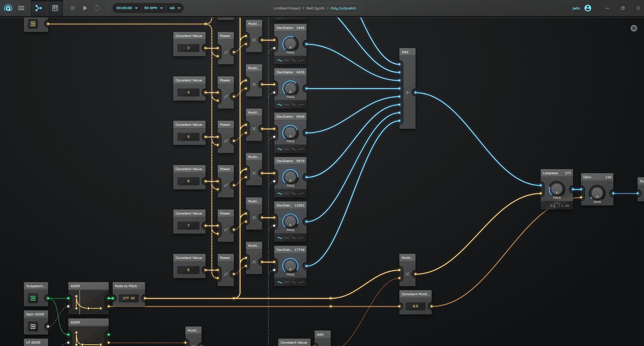644x346 pixels.
Task: Select square waveform on Oscillator 6930
Action: [x=294, y=149]
